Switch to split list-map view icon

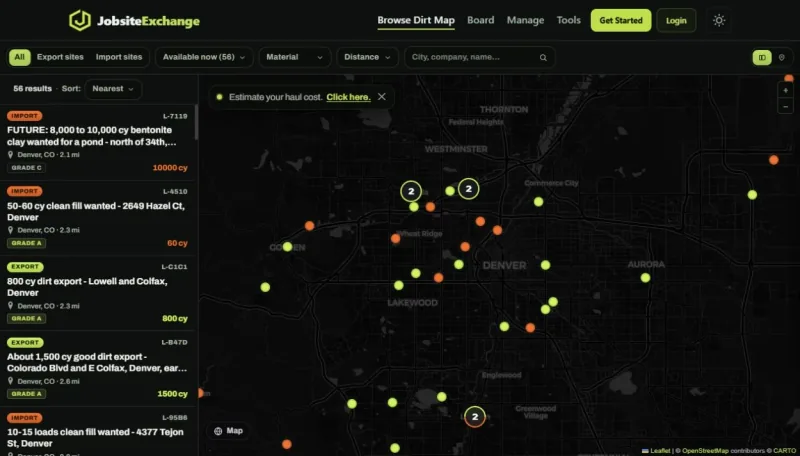762,58
